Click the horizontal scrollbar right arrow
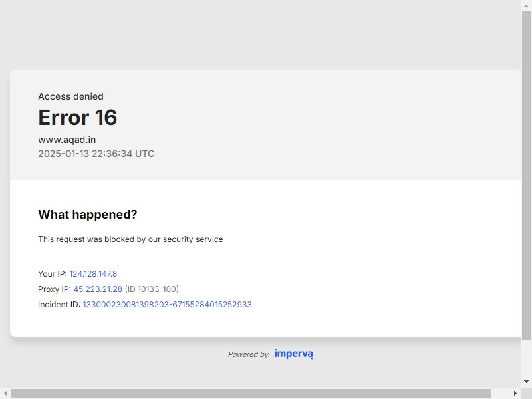 point(515,393)
